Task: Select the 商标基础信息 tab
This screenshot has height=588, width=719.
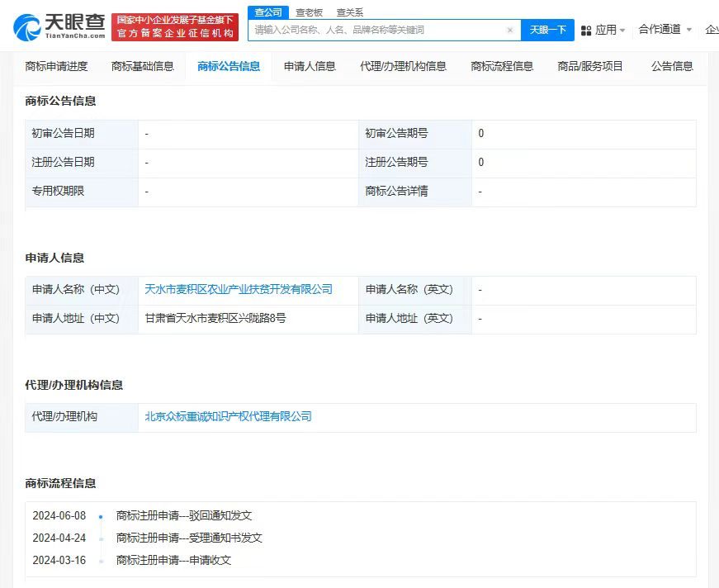Action: coord(143,65)
